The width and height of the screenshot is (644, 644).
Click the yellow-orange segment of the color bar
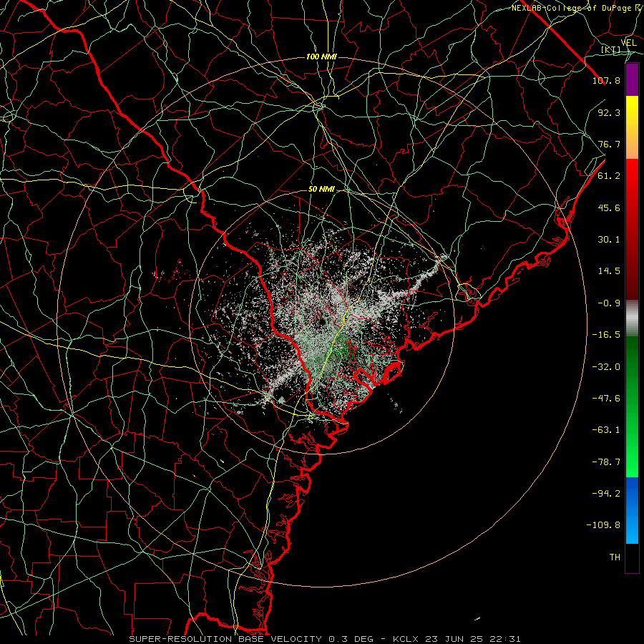pos(632,127)
